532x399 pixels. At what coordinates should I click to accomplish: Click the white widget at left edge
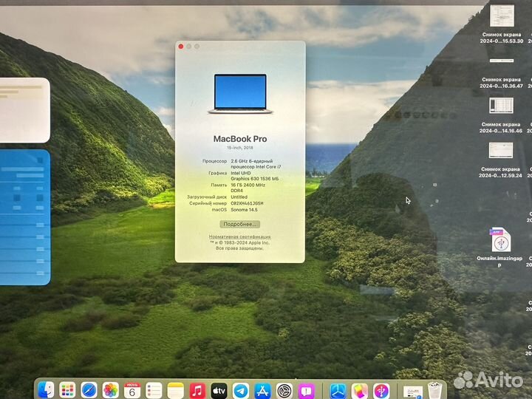pos(24,110)
